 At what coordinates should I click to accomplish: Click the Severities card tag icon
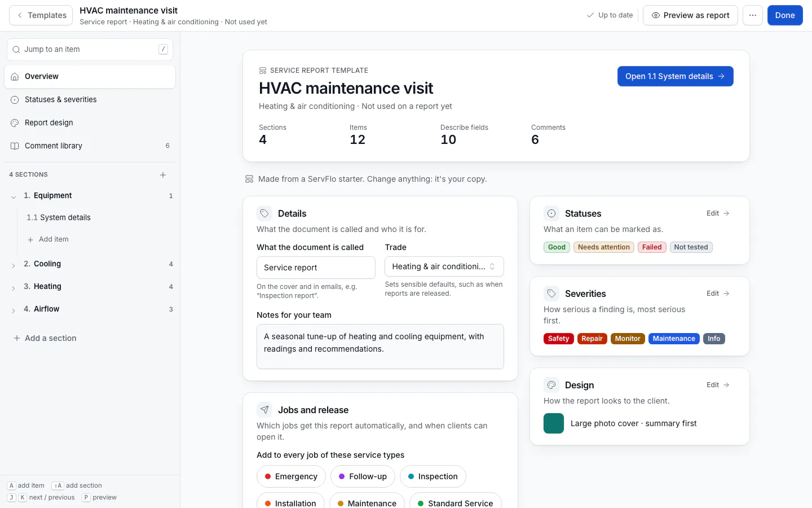click(x=551, y=294)
